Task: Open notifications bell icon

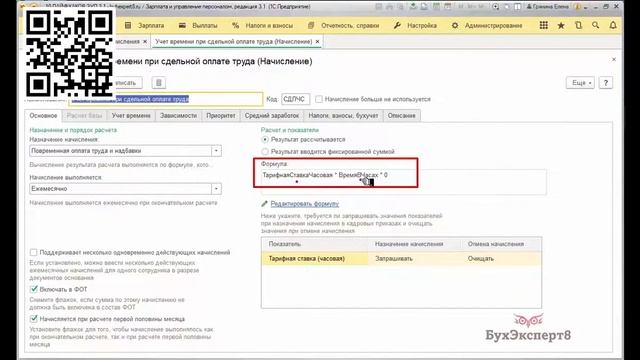Action: click(x=613, y=25)
